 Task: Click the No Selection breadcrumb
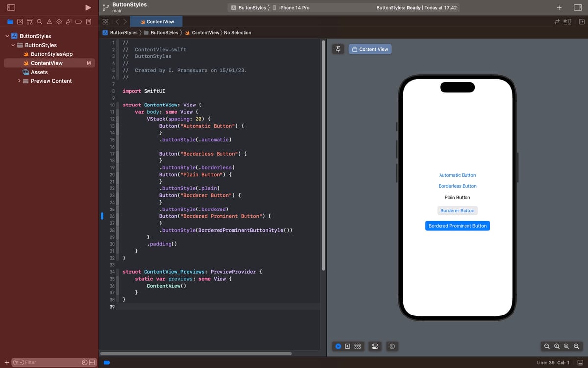pyautogui.click(x=238, y=33)
